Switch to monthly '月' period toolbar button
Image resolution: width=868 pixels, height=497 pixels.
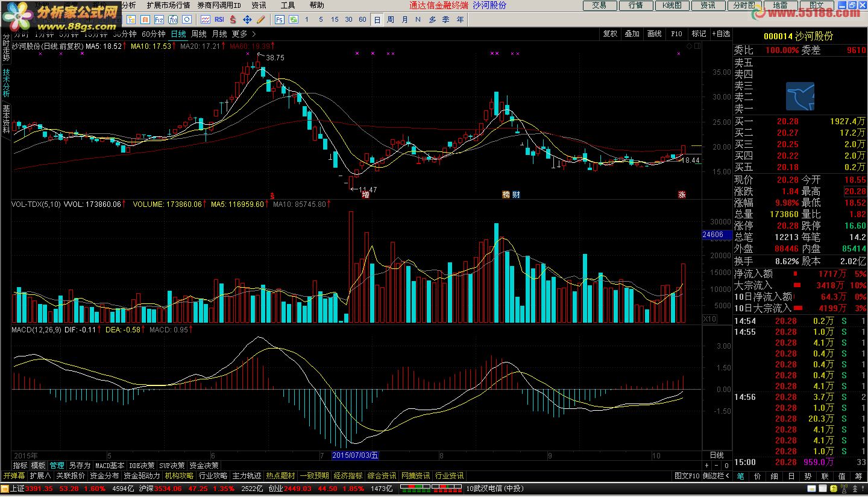(x=404, y=19)
